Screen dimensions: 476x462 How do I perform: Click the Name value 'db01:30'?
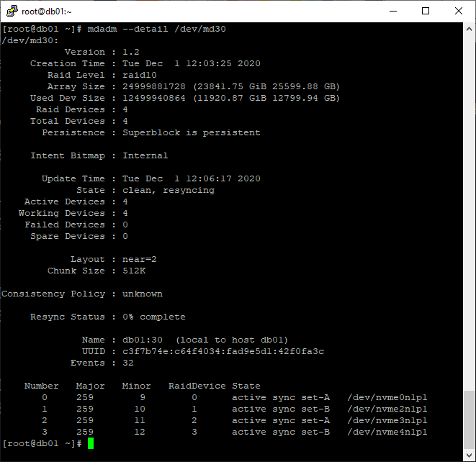pyautogui.click(x=143, y=340)
